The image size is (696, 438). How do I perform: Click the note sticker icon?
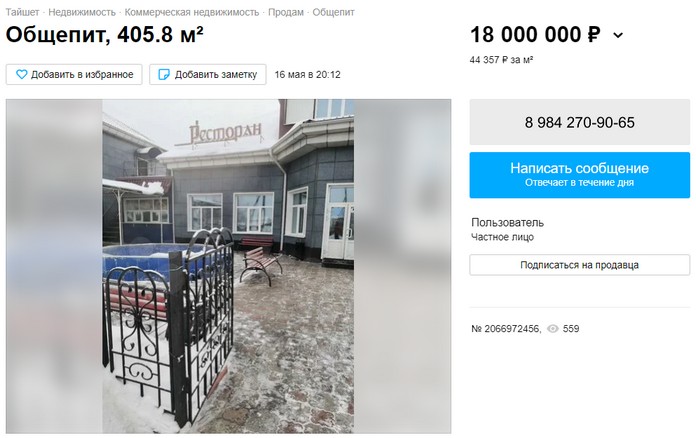tap(164, 75)
